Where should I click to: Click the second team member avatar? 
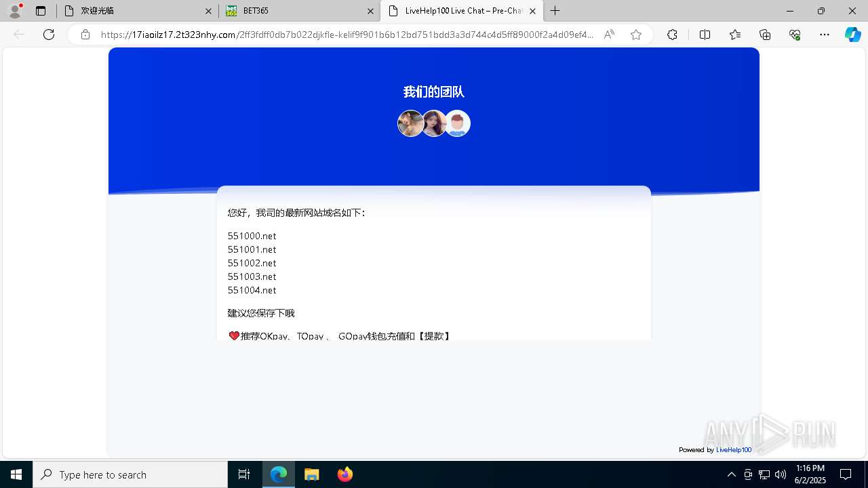[x=434, y=123]
